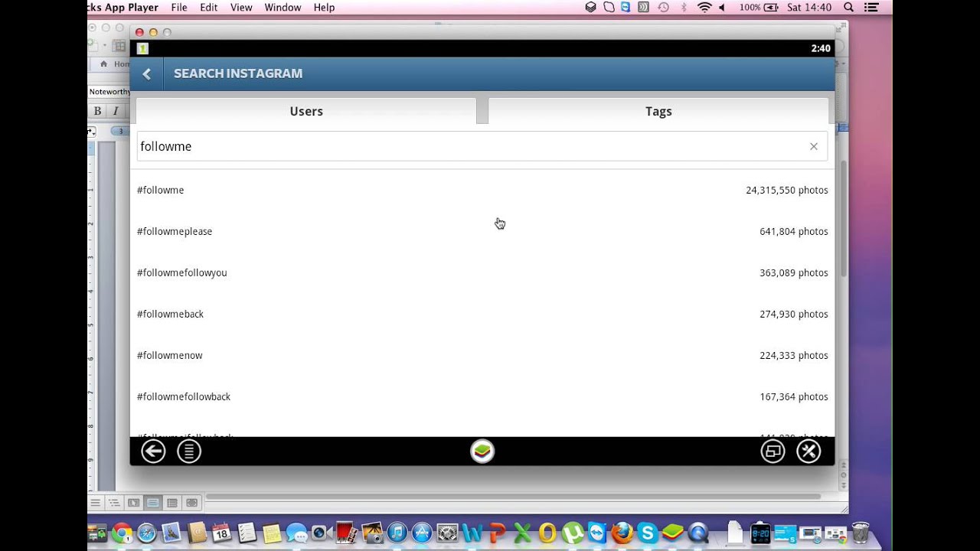980x551 pixels.
Task: Switch to the Tags tab
Action: point(658,111)
